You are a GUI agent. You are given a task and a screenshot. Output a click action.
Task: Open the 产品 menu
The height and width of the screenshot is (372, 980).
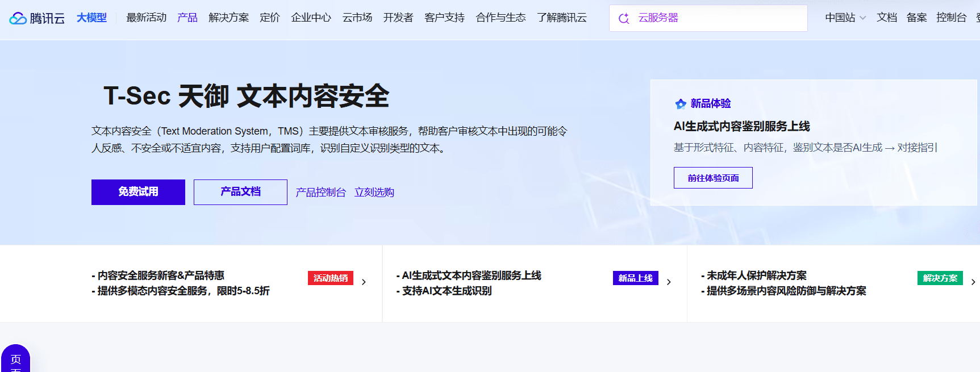click(187, 18)
